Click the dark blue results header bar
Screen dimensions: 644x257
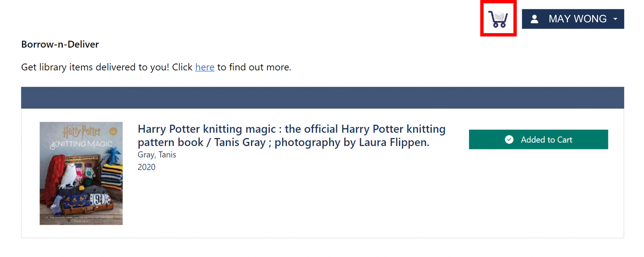[322, 98]
